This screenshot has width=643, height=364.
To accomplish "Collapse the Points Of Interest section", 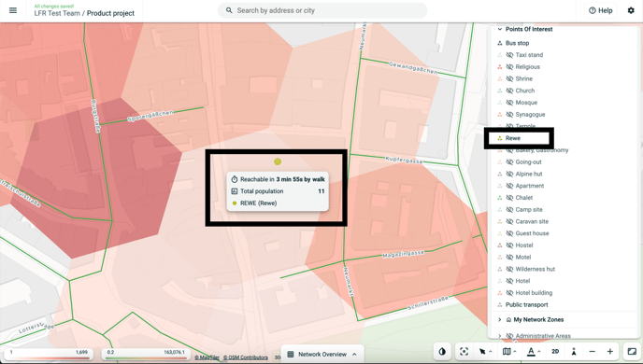I will pos(499,30).
